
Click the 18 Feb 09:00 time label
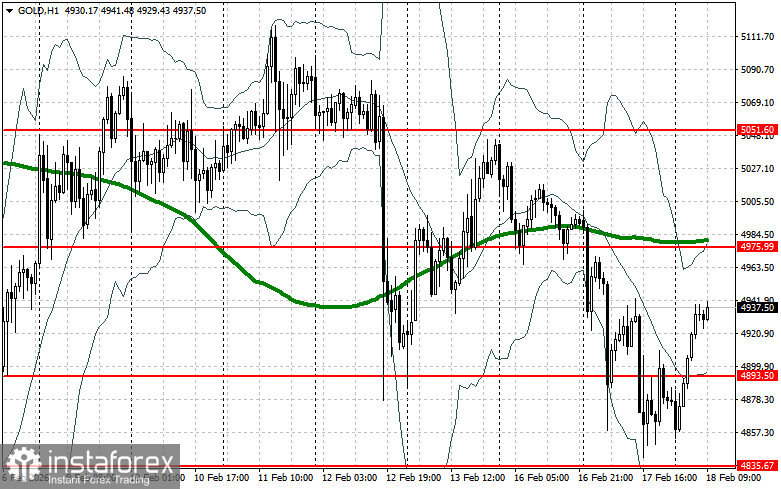pos(733,478)
